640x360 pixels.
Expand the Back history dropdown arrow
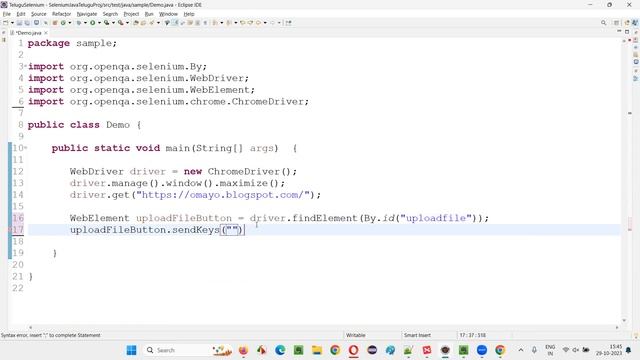[265, 23]
